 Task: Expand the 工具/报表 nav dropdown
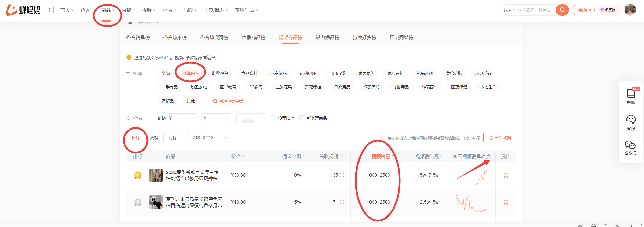coord(216,10)
